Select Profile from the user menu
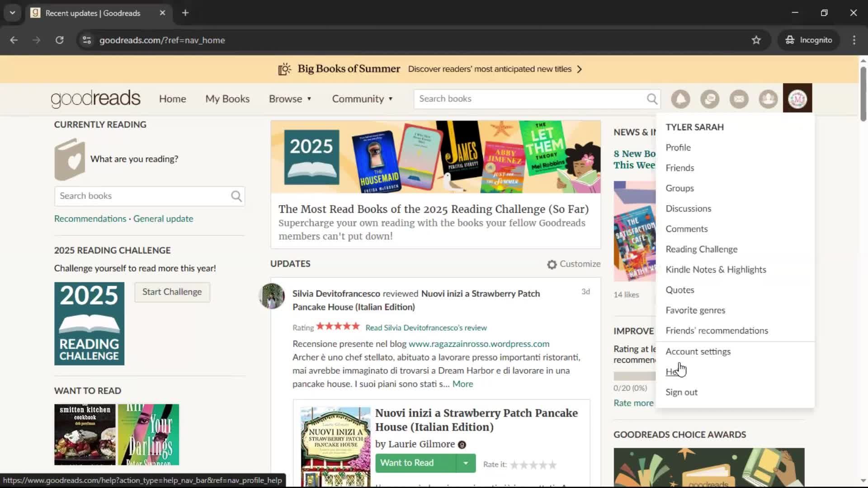868x488 pixels. point(678,148)
